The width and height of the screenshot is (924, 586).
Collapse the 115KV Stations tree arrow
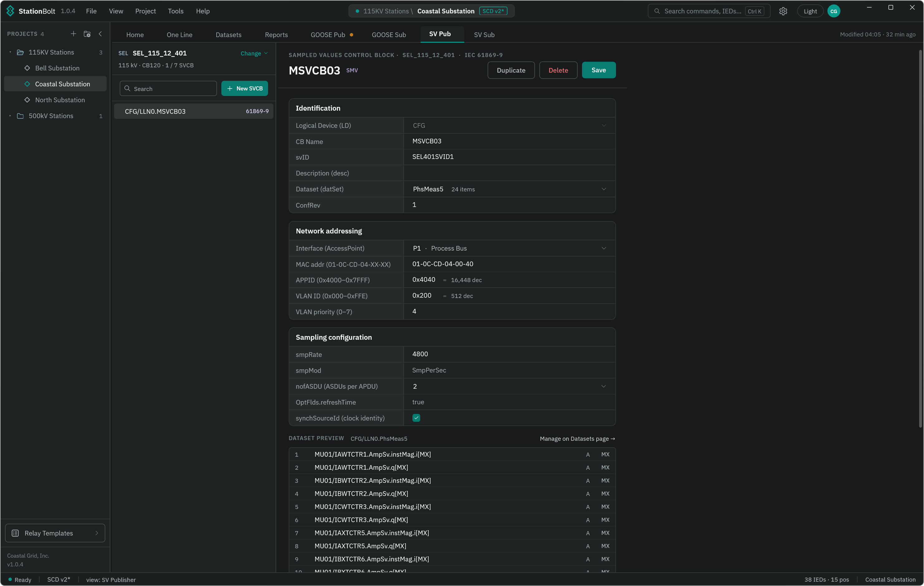pyautogui.click(x=10, y=52)
